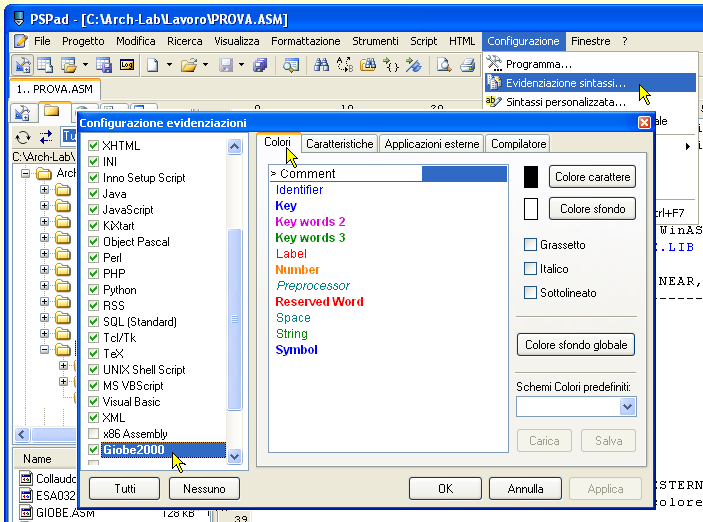Click the save project icon
This screenshot has height=522, width=703.
point(104,65)
